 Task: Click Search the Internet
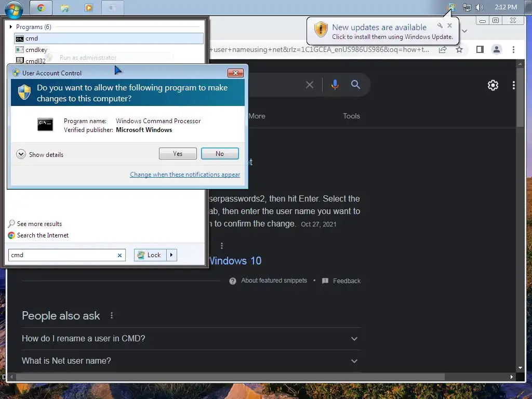(38, 235)
